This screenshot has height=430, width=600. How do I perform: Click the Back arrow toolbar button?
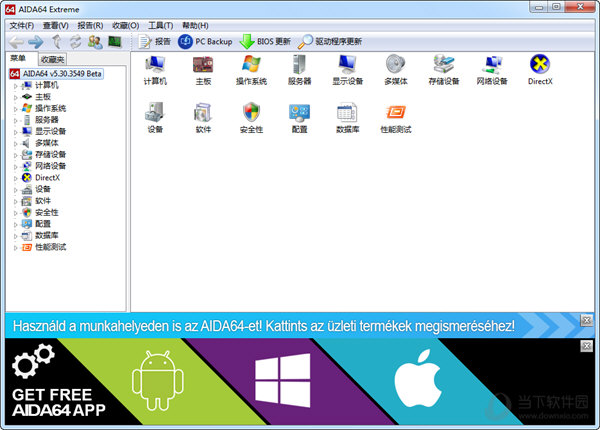tap(16, 42)
